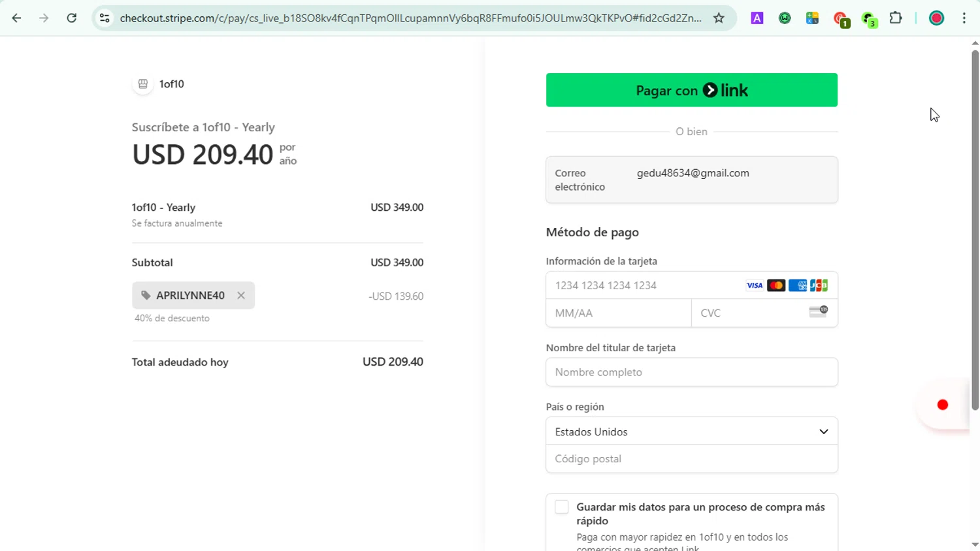Screen dimensions: 980x551
Task: Click the browser address bar URL
Action: 410,18
